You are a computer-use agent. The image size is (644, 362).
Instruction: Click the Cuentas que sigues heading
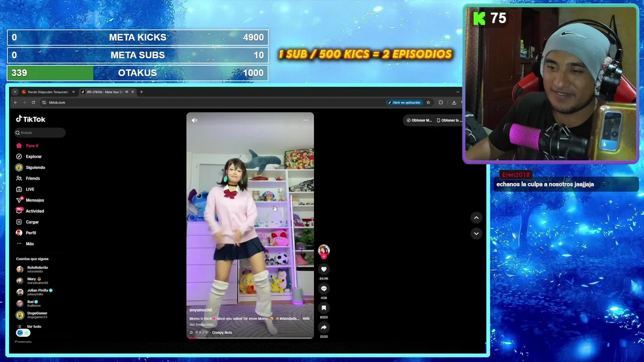pyautogui.click(x=32, y=259)
